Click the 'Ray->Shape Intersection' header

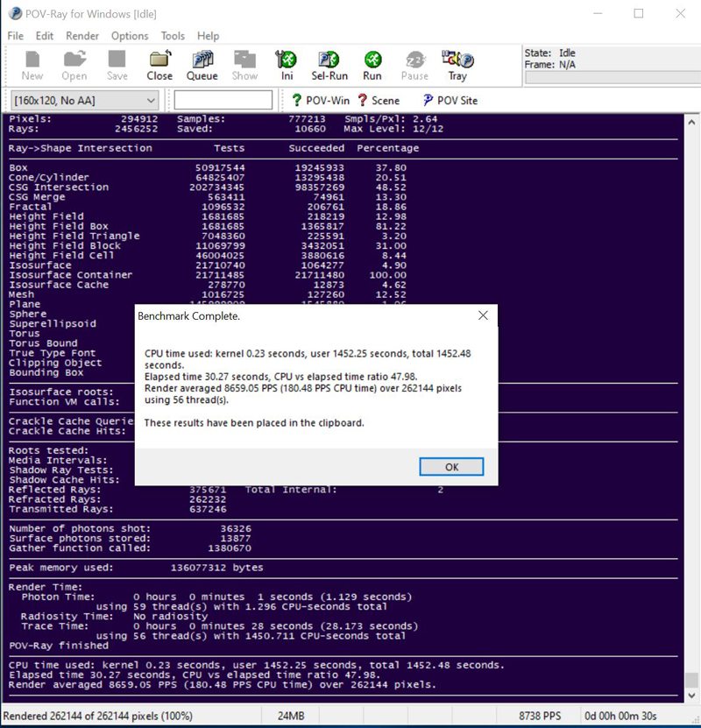click(81, 148)
